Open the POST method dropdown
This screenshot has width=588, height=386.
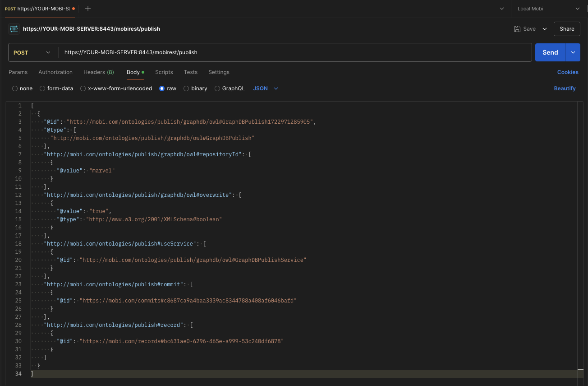33,52
